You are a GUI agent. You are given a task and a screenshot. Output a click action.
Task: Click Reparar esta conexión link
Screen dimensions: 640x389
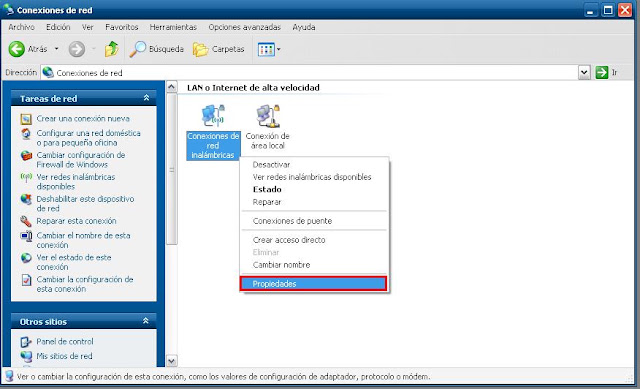point(76,221)
